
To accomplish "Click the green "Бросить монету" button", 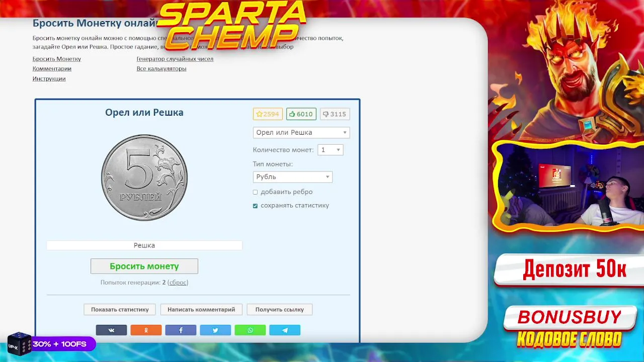I will 144,266.
